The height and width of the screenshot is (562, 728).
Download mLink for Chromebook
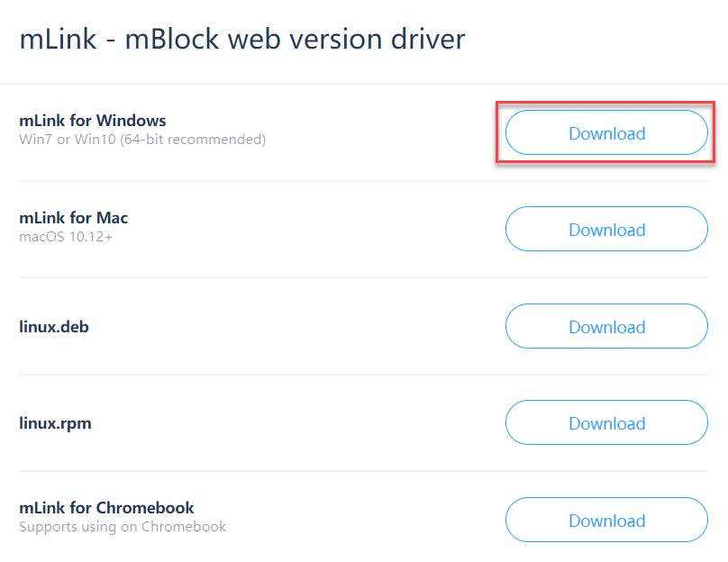606,521
